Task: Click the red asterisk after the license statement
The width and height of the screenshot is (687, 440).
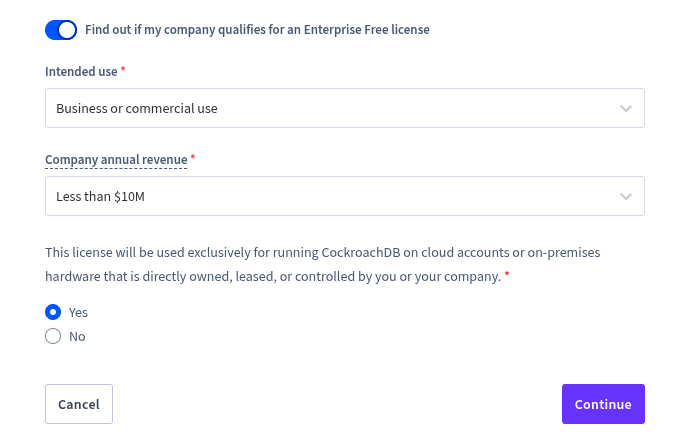Action: coord(507,274)
